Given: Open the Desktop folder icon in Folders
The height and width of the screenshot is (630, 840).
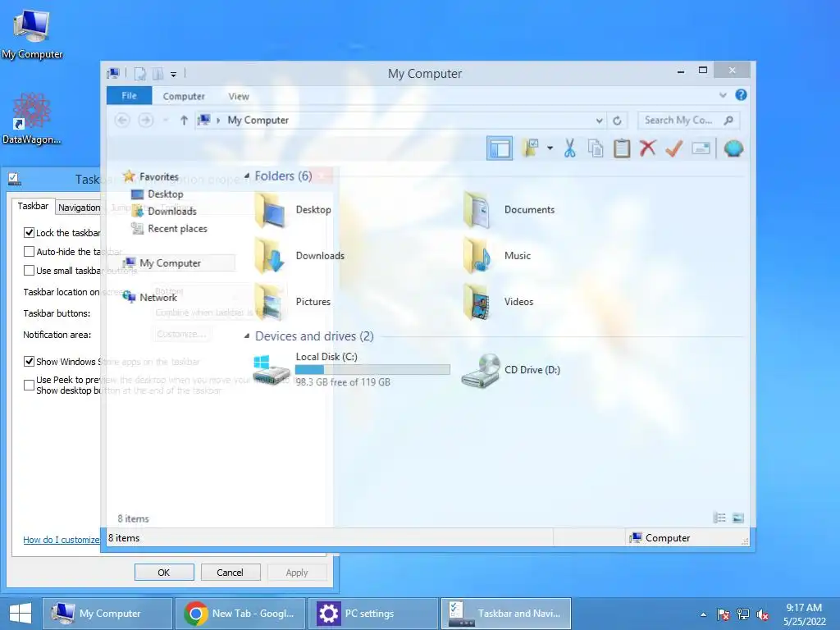Looking at the screenshot, I should pos(269,210).
